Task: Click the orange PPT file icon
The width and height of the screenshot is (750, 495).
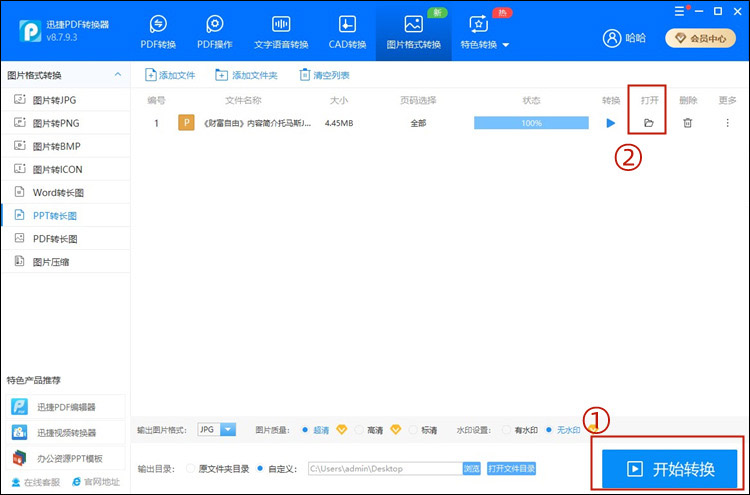Action: click(x=186, y=123)
